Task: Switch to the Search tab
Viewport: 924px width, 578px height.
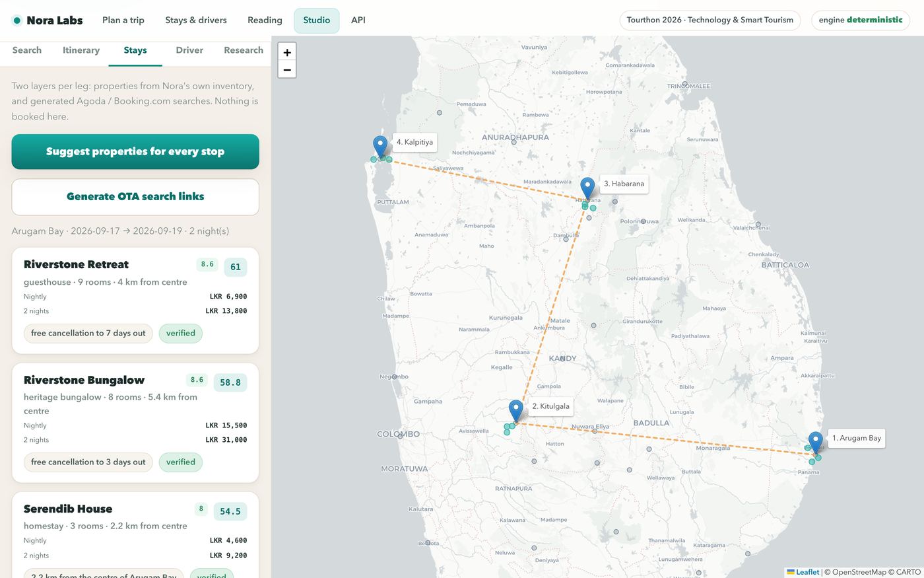Action: pos(27,50)
